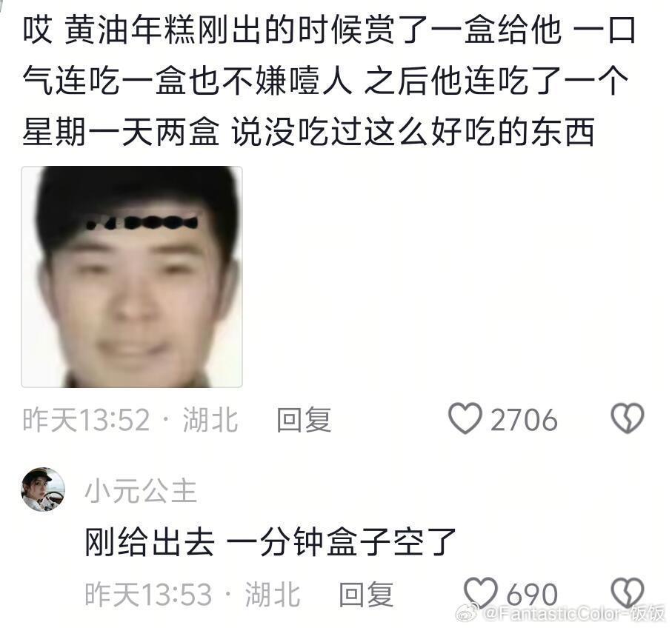The height and width of the screenshot is (628, 672).
Task: Open 小元公主's profile avatar
Action: pyautogui.click(x=43, y=490)
